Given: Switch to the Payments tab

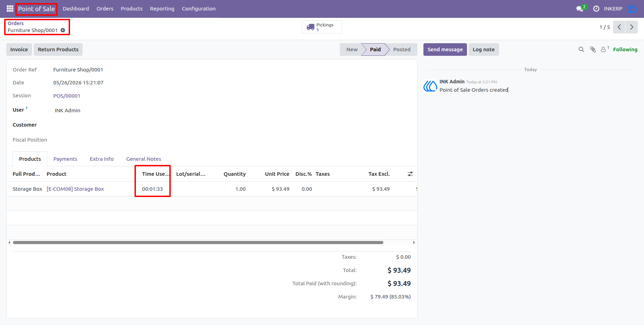Looking at the screenshot, I should point(65,159).
